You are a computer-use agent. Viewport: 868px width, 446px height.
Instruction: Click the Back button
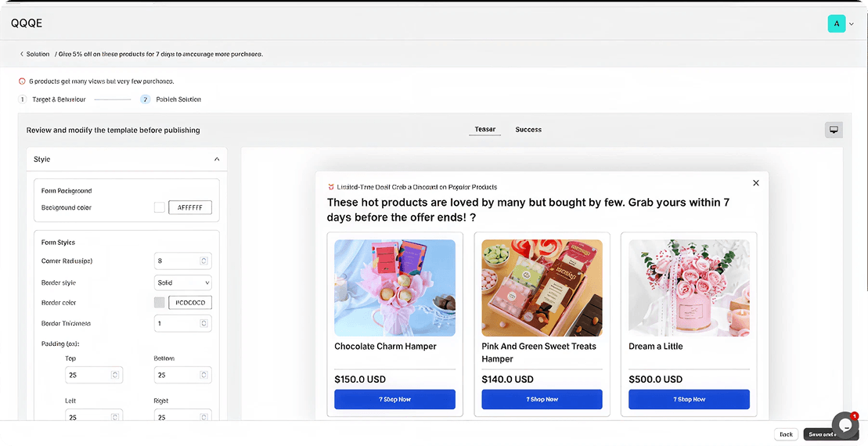(786, 434)
